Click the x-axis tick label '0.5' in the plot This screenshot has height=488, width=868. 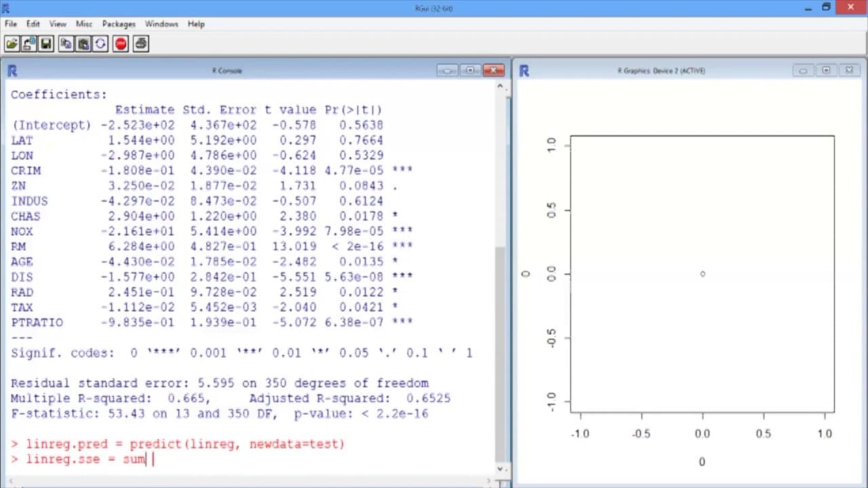[764, 434]
